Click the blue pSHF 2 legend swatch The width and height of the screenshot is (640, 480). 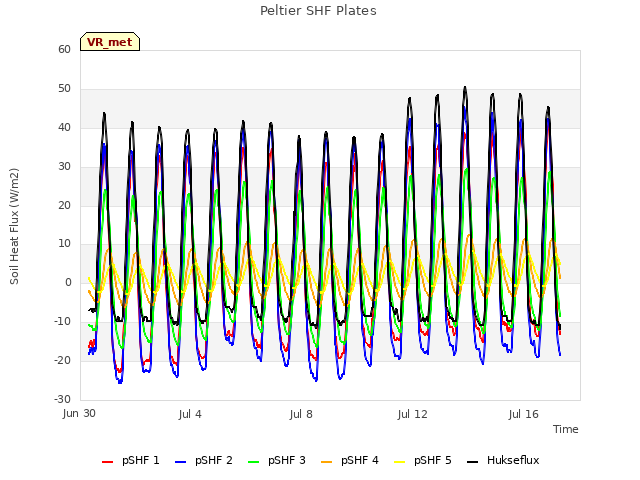(180, 462)
